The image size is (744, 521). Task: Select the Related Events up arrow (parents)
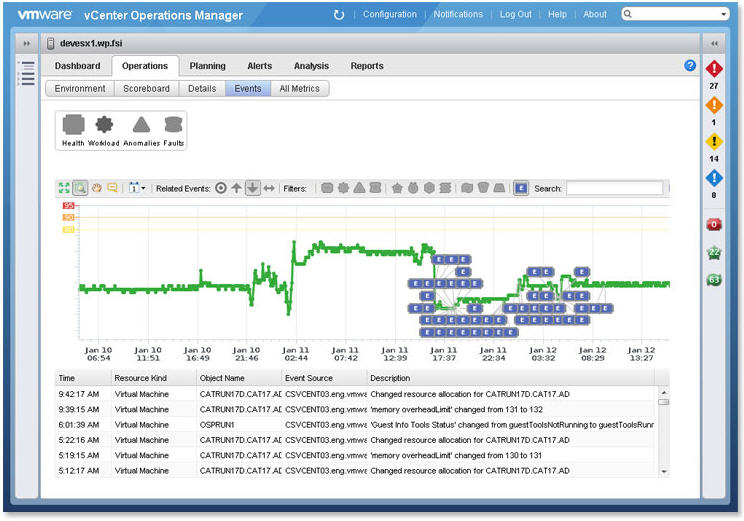pos(236,188)
